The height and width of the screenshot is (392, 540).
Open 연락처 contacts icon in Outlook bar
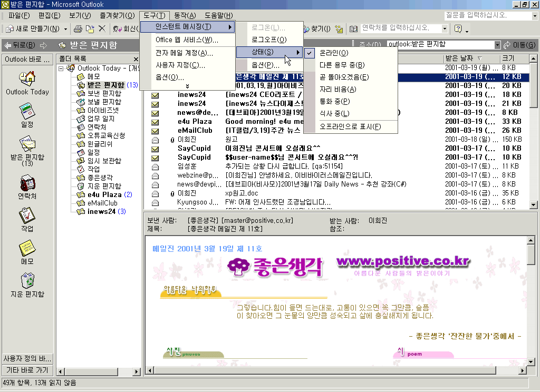coord(27,183)
